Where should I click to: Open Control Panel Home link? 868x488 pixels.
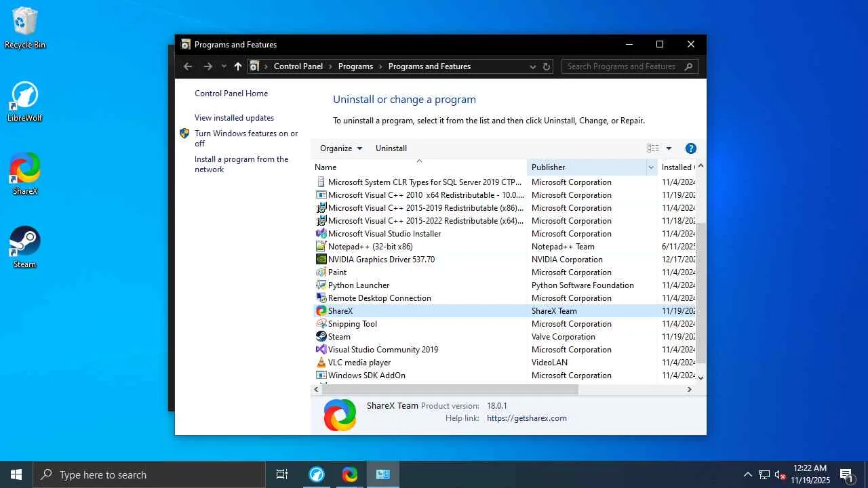(x=231, y=94)
